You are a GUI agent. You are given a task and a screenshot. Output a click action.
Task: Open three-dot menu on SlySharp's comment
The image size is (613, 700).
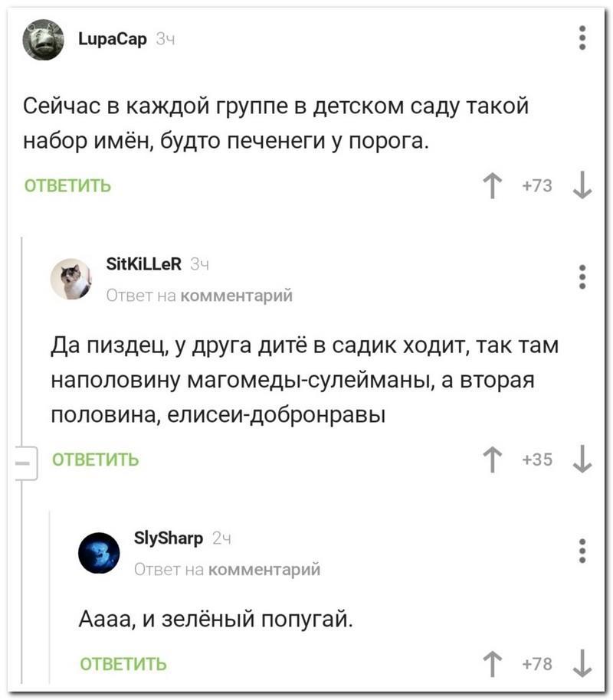point(582,551)
